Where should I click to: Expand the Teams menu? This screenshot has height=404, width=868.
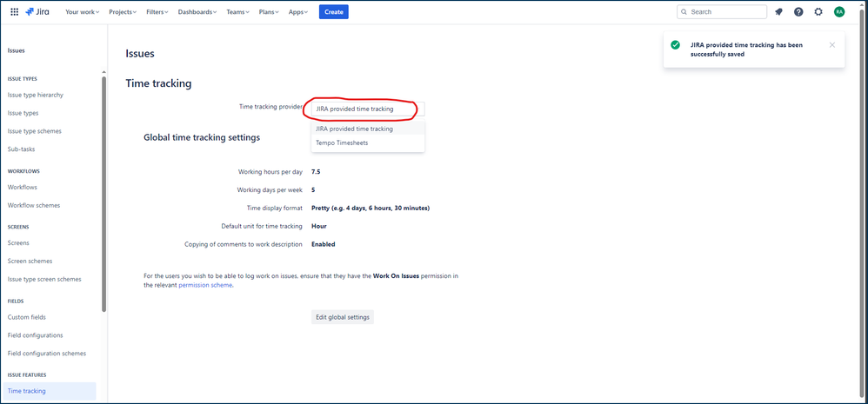click(x=237, y=11)
